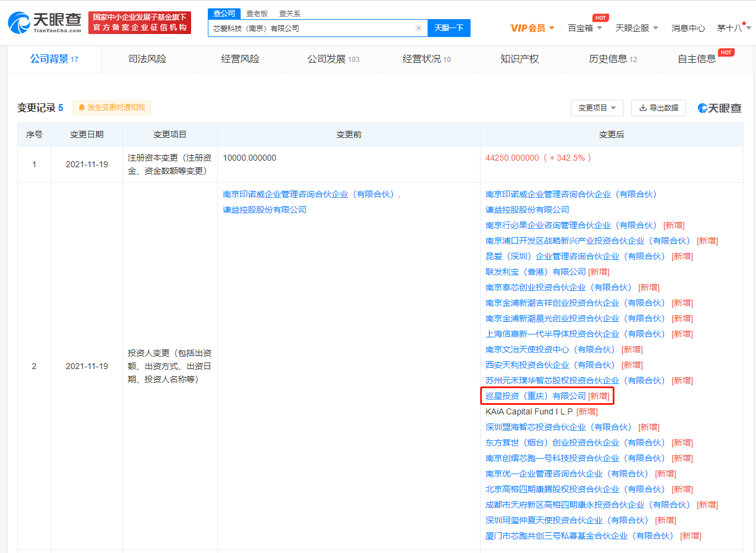
Task: Open the 茅十八 user menu
Action: point(733,28)
